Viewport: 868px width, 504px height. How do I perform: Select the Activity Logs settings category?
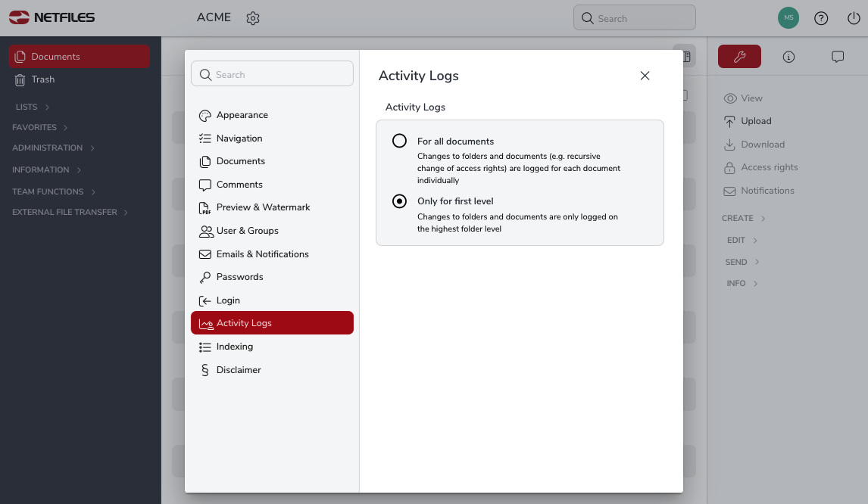[272, 322]
